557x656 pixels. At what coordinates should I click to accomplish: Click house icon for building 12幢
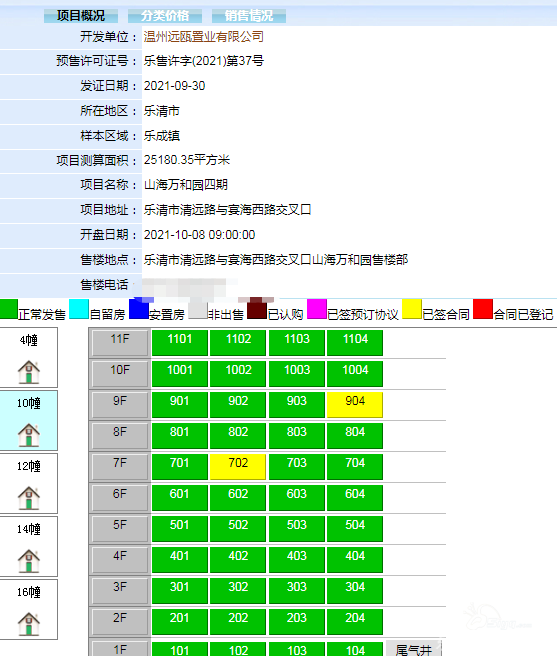coord(28,498)
